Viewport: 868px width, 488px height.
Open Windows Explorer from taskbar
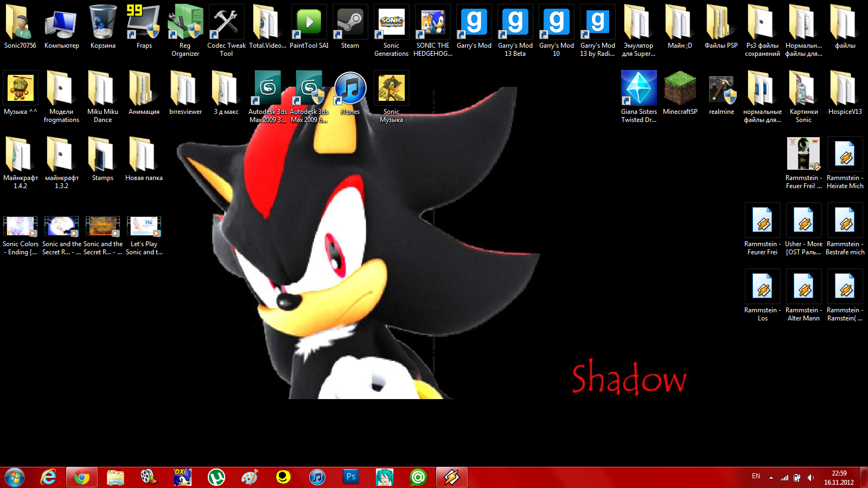click(116, 477)
